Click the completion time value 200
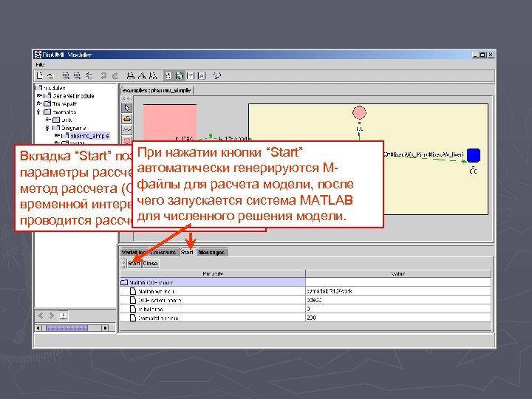The image size is (532, 399). 398,318
